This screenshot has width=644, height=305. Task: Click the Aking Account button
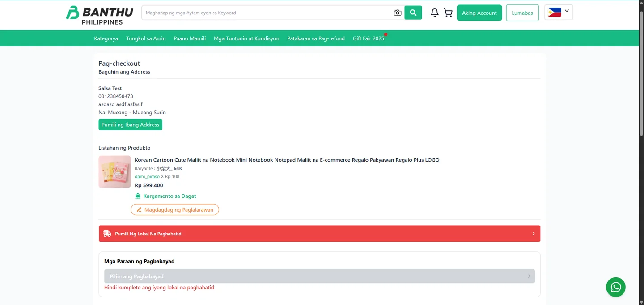point(479,13)
